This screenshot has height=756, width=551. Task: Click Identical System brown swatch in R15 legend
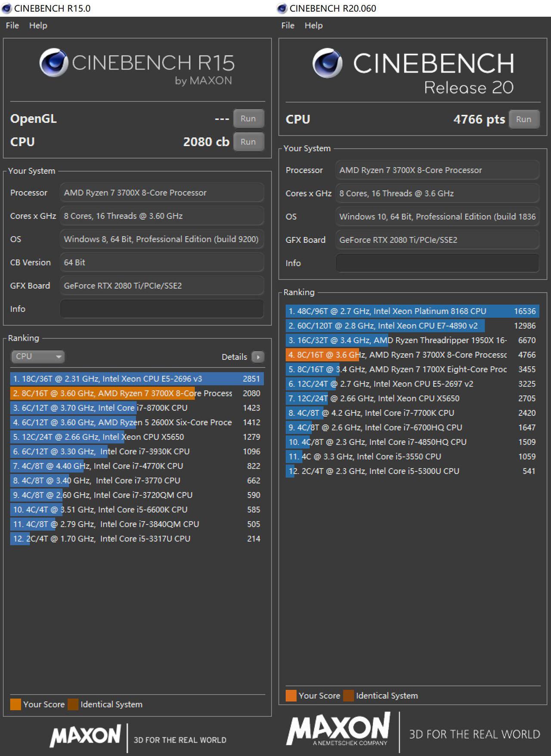pyautogui.click(x=73, y=704)
